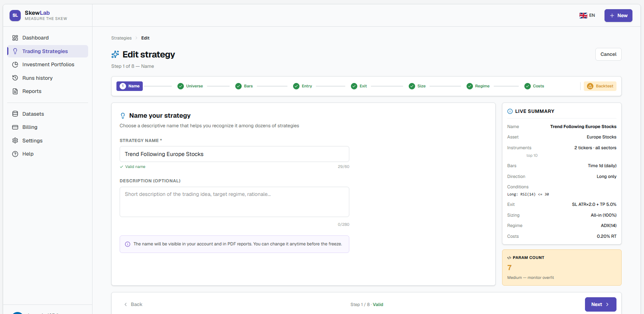Click the Param Count code icon
The image size is (644, 314).
click(x=509, y=258)
